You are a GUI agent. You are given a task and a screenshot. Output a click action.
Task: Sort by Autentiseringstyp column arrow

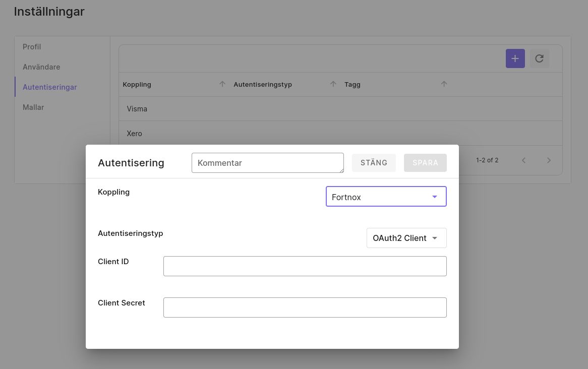333,84
